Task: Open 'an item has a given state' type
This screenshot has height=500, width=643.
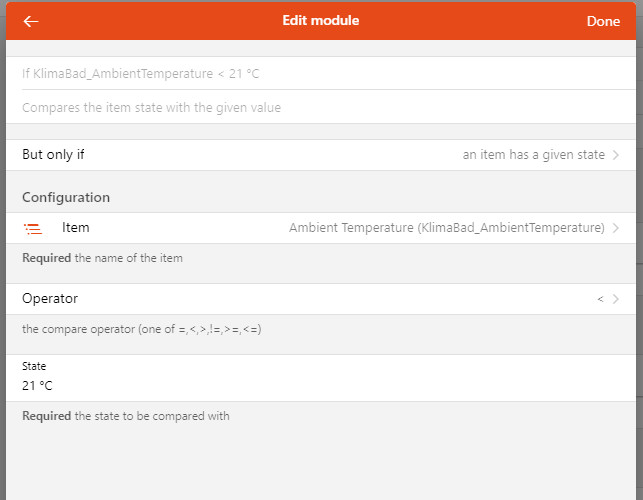Action: (x=534, y=155)
